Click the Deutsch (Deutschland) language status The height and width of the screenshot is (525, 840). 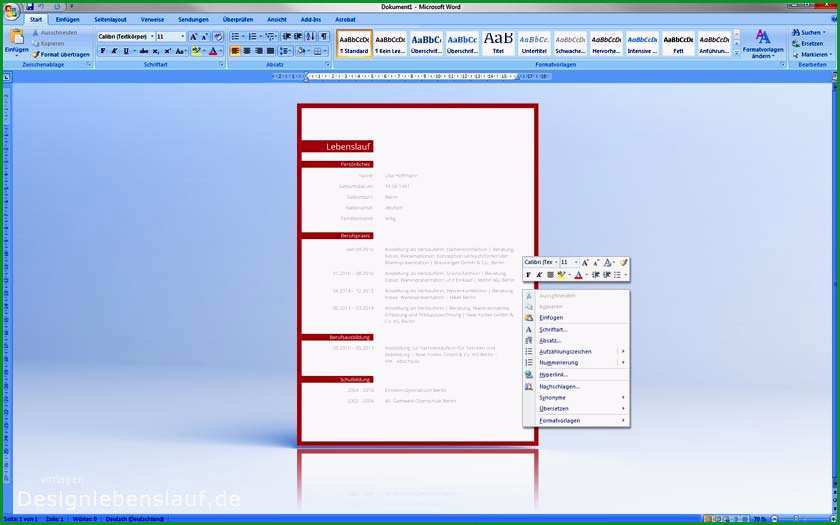click(x=134, y=519)
